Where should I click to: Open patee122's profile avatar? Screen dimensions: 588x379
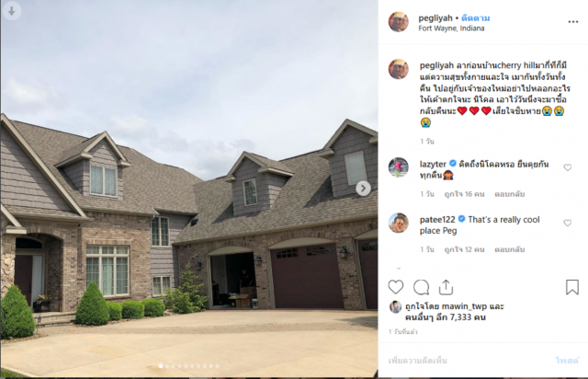(x=398, y=223)
